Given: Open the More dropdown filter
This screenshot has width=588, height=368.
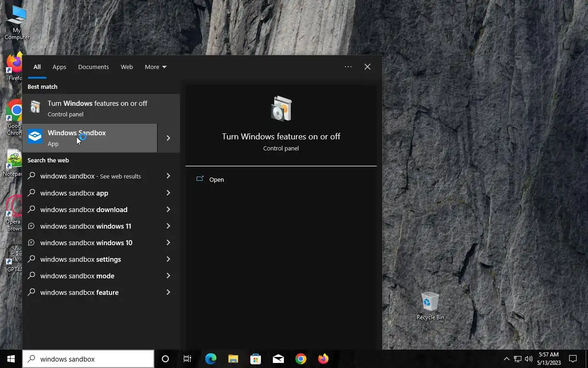Looking at the screenshot, I should [x=156, y=67].
